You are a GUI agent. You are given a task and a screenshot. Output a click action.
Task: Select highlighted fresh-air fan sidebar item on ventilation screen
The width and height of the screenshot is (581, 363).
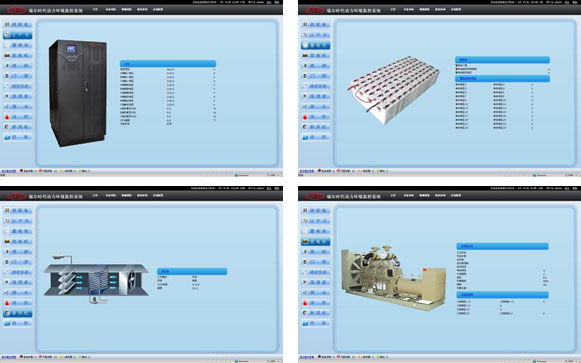click(18, 313)
